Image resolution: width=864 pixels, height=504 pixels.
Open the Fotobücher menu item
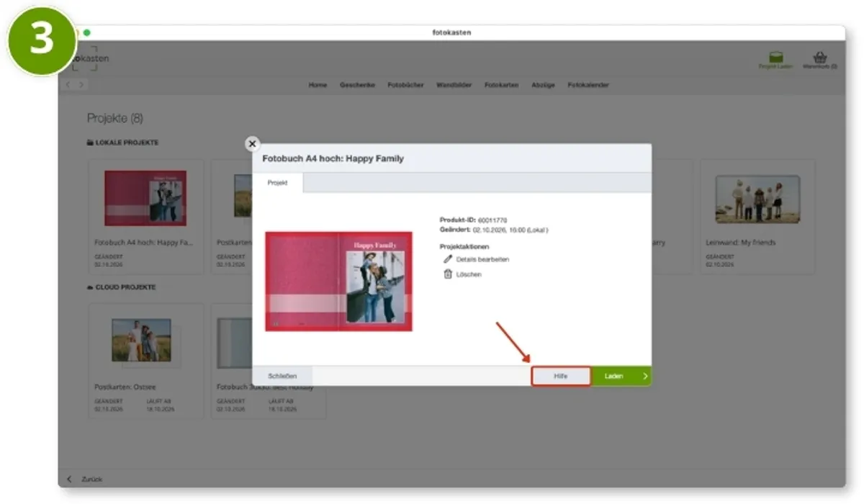(x=405, y=85)
